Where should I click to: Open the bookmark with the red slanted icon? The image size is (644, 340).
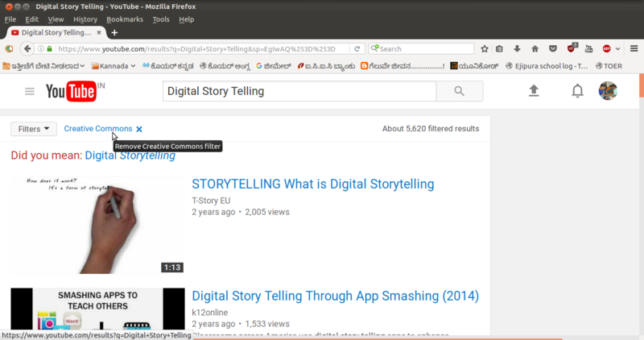click(x=326, y=66)
